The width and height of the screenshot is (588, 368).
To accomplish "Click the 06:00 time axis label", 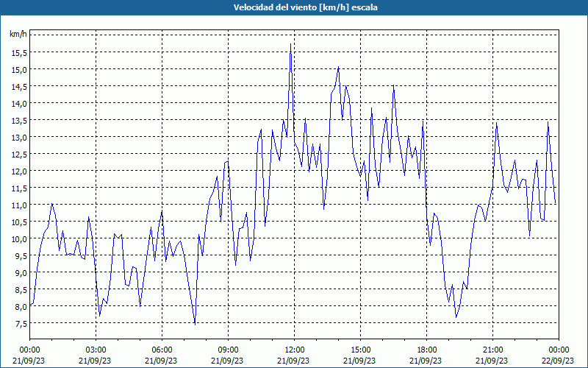I will [162, 350].
